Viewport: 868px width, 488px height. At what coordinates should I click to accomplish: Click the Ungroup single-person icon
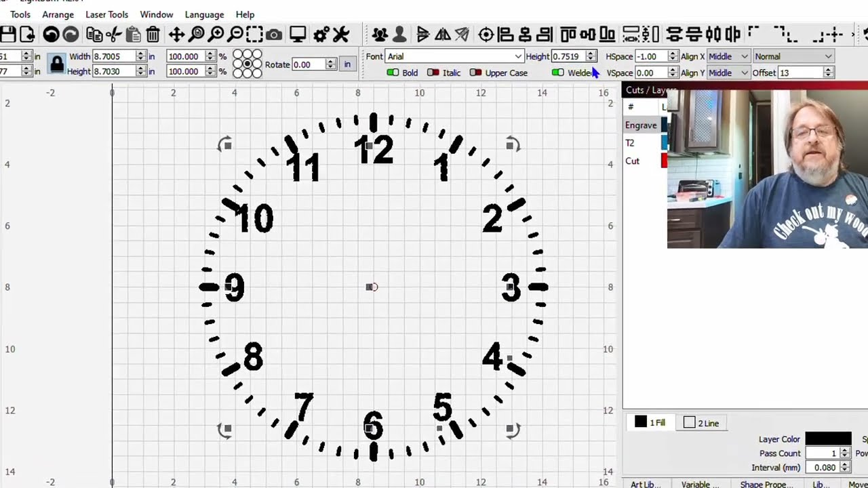click(399, 34)
